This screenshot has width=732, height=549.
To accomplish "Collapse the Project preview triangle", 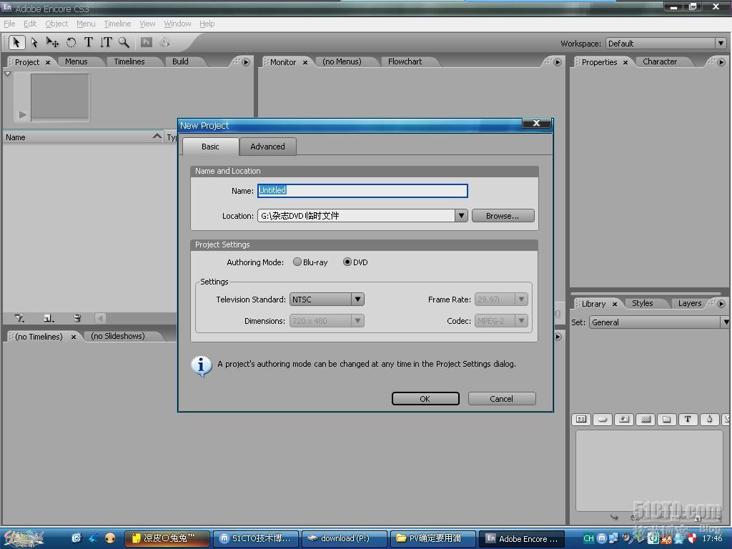I will point(7,74).
